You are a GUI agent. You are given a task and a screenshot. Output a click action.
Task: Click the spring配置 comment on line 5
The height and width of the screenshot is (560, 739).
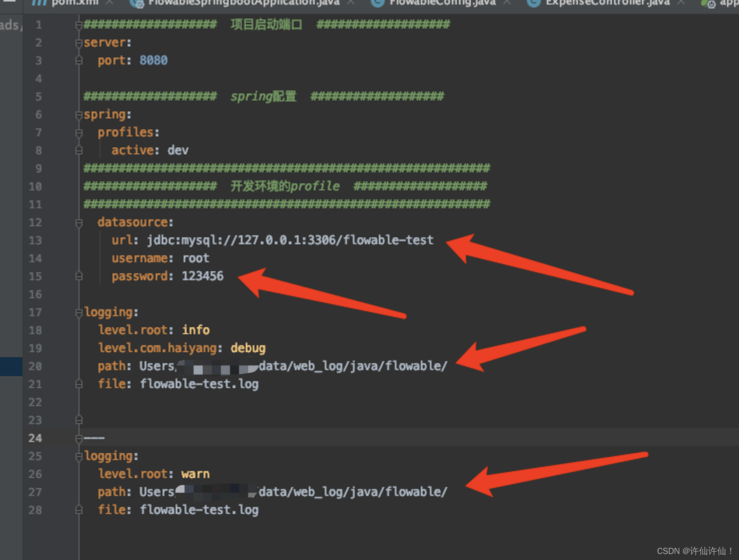(264, 96)
